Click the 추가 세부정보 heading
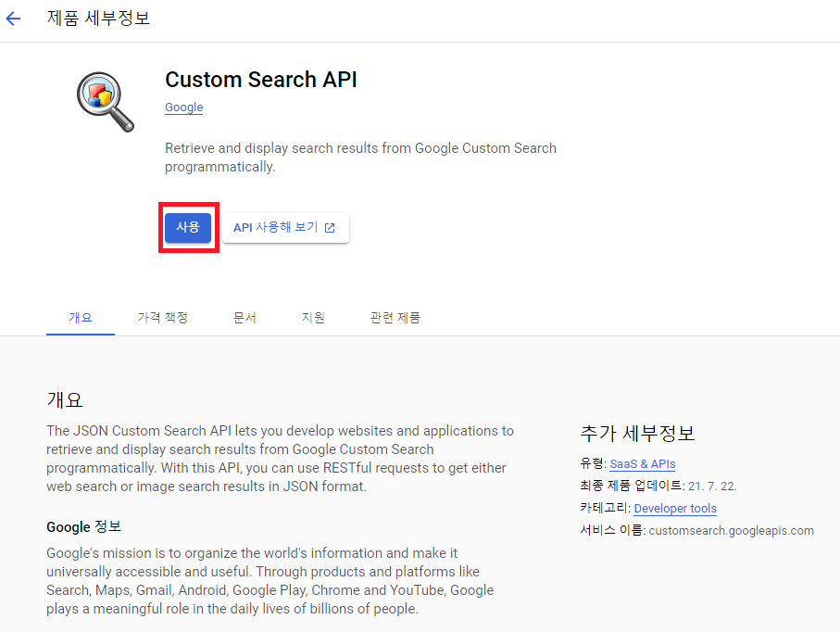Image resolution: width=840 pixels, height=632 pixels. (x=637, y=433)
